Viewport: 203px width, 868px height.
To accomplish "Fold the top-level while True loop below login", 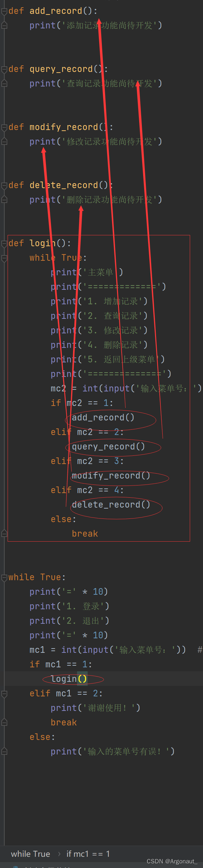I will [x=4, y=578].
